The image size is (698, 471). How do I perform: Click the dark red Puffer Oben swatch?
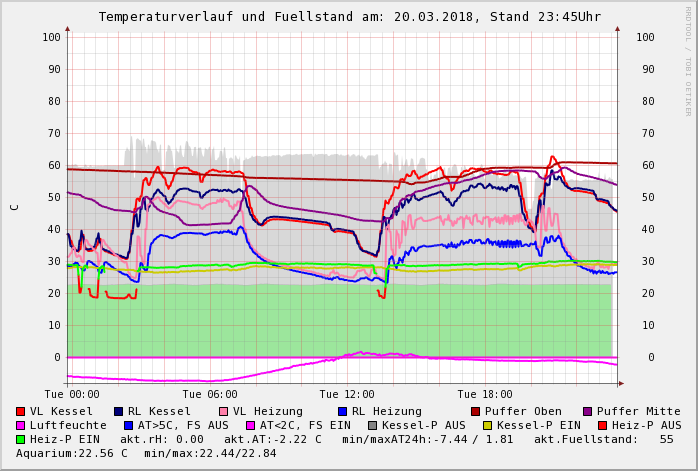click(x=476, y=411)
